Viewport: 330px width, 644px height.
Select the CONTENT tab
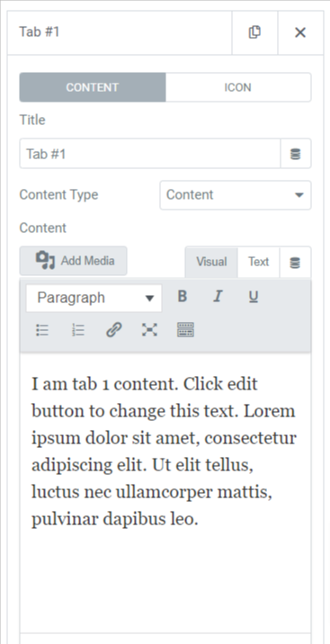tap(93, 87)
